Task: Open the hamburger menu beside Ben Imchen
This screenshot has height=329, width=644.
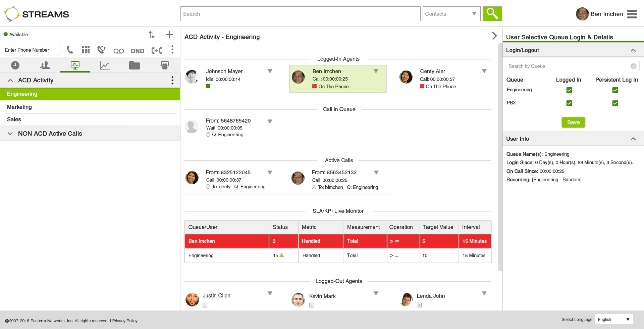Action: (632, 14)
